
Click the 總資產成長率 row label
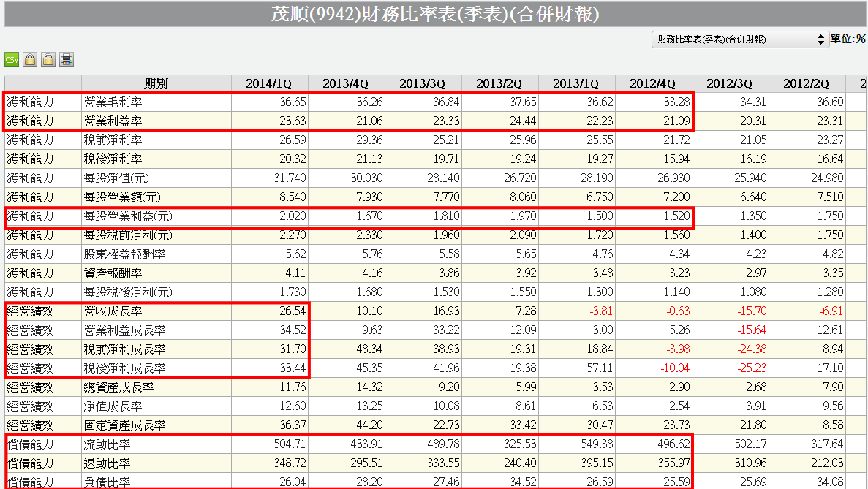click(119, 387)
